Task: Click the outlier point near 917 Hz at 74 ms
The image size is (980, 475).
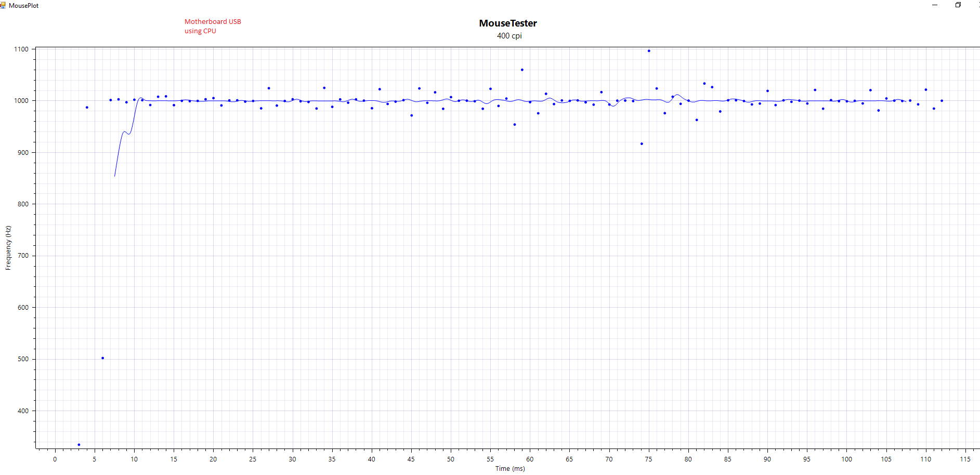Action: point(642,144)
